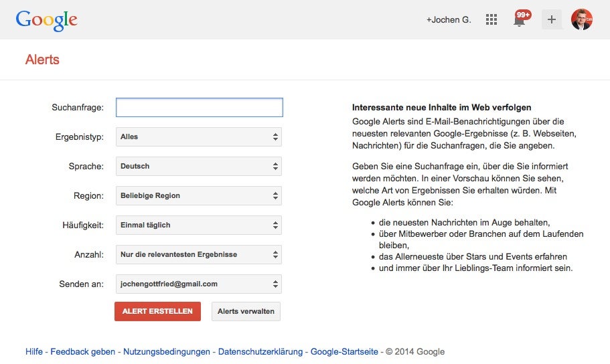Click the Region: label
Image resolution: width=610 pixels, height=364 pixels.
click(x=88, y=195)
